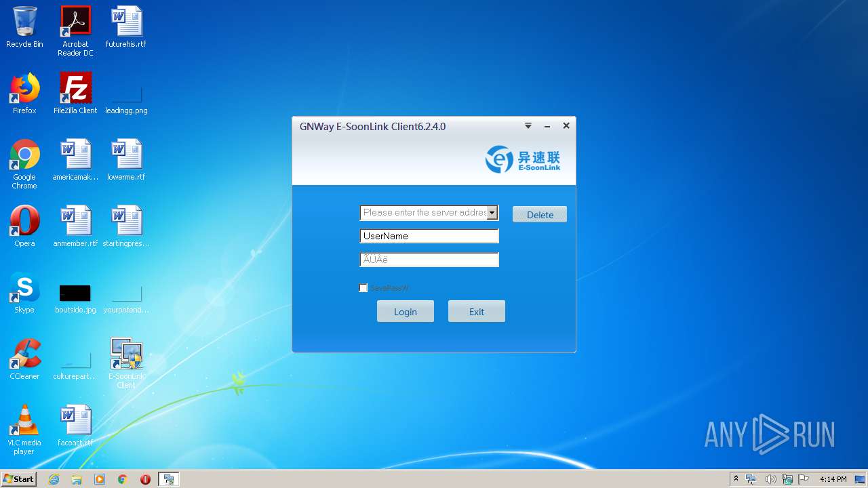Open the E-SoonLink title bar menu arrow

528,126
